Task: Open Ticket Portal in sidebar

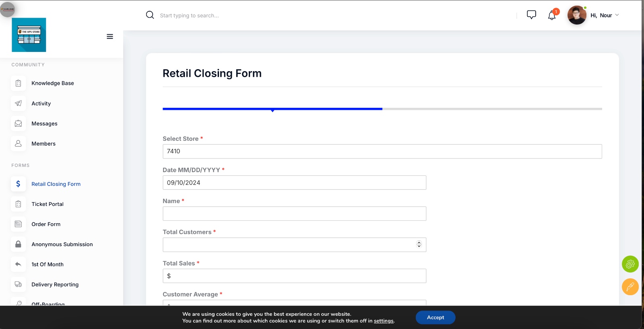Action: click(x=47, y=204)
